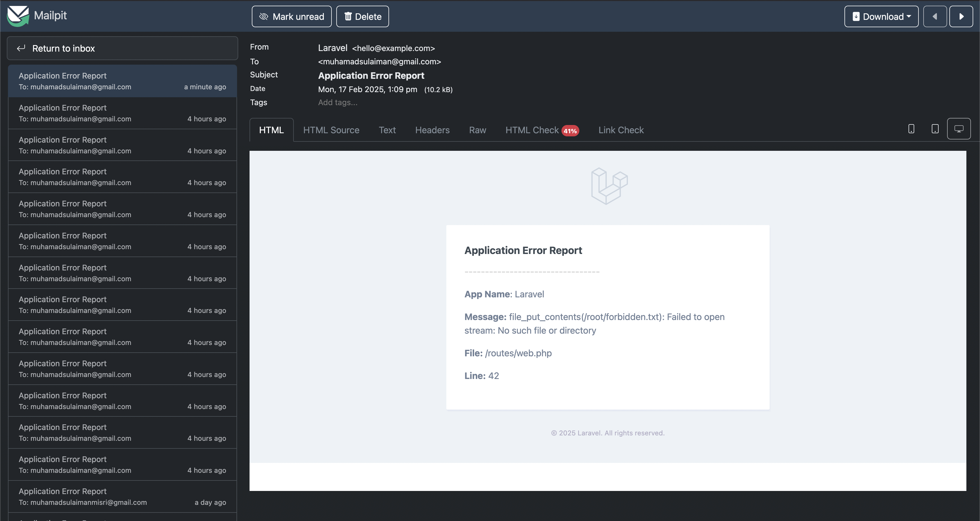Click the Add tags input field
Screen dimensions: 980x521
tap(337, 102)
